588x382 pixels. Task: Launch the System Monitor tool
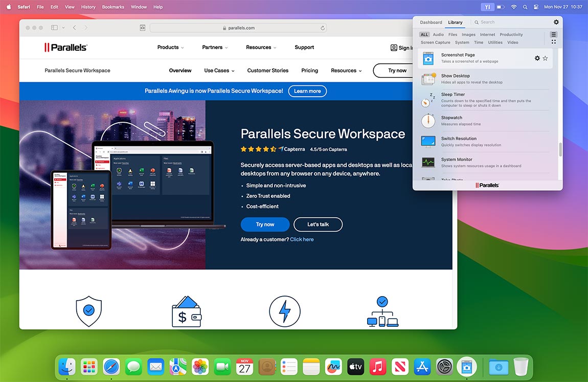tap(457, 160)
